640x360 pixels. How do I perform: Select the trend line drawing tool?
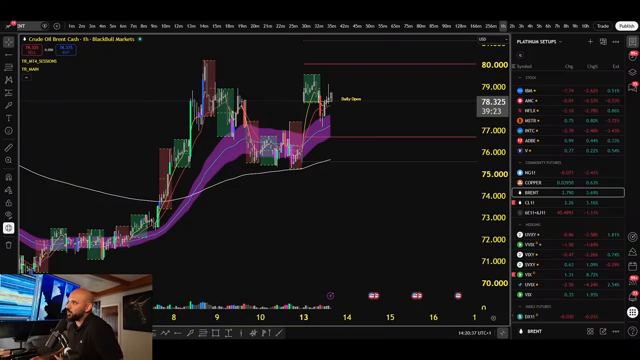(9, 55)
